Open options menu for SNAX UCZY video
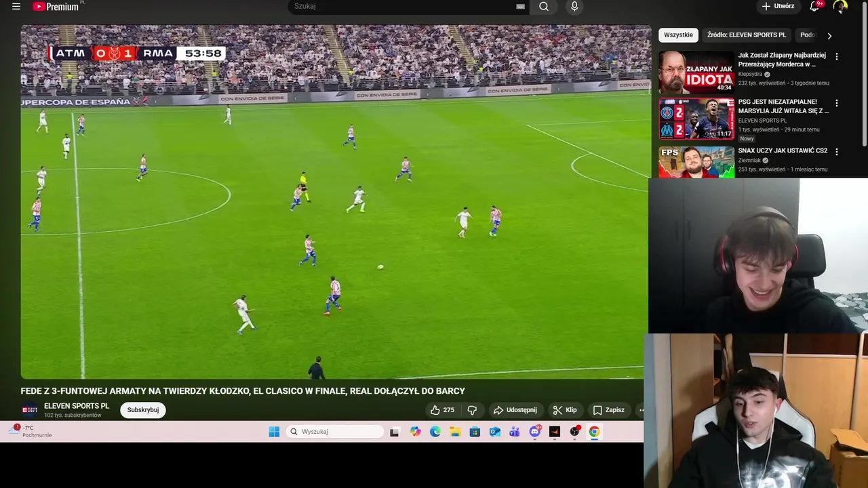The image size is (868, 488). tap(836, 152)
